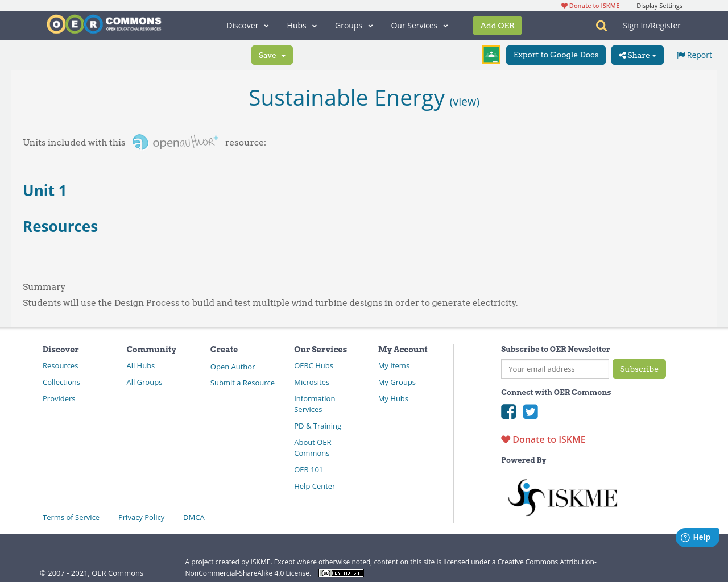Click the Report flag icon
The image size is (728, 582).
pos(681,54)
